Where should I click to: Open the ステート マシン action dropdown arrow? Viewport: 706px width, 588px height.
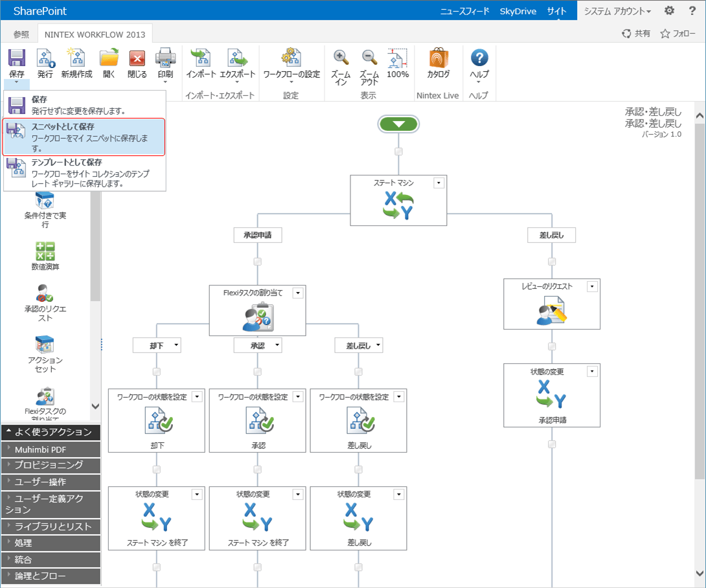pyautogui.click(x=438, y=183)
